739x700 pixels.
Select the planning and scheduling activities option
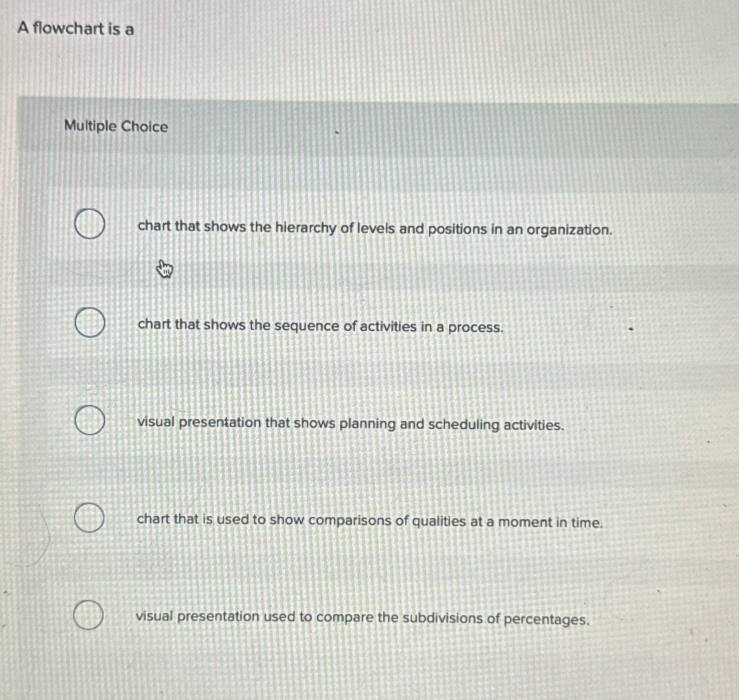pyautogui.click(x=89, y=420)
